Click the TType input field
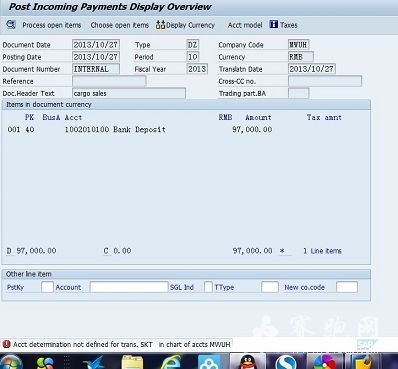Screen dimensions: 398x369 coord(270,287)
